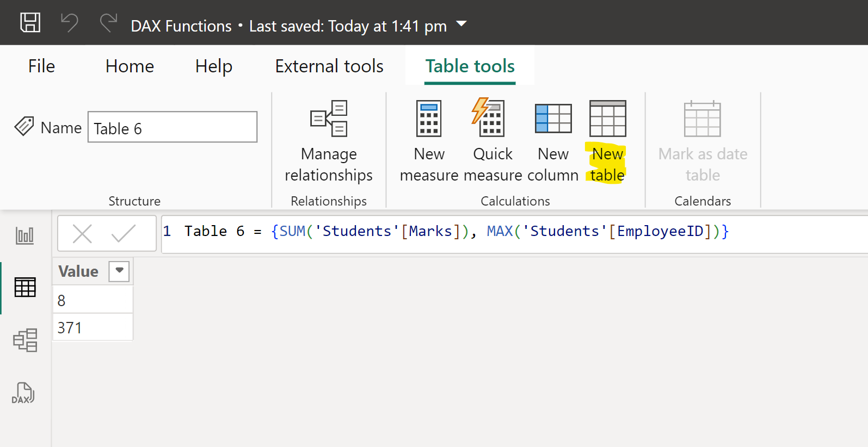Open Model view in sidebar
Image resolution: width=868 pixels, height=447 pixels.
pos(25,340)
